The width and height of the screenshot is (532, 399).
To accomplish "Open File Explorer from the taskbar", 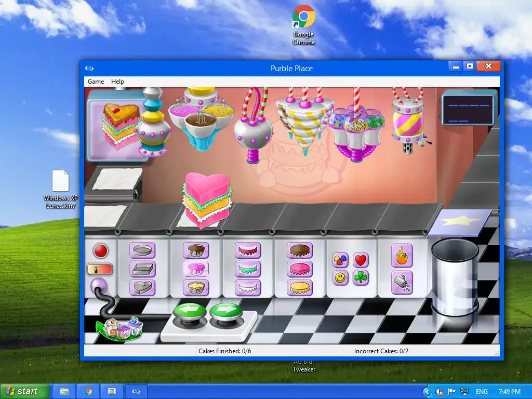I will click(x=64, y=391).
